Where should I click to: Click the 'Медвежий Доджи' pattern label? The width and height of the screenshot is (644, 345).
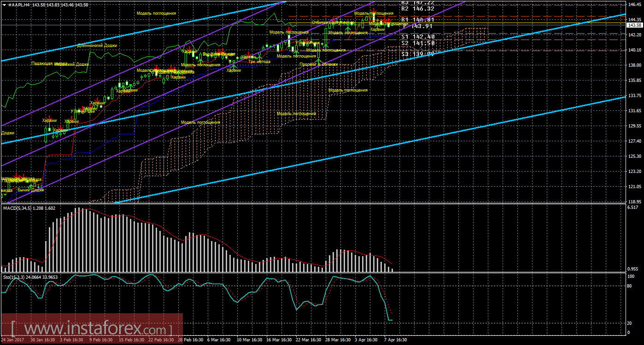pos(72,64)
